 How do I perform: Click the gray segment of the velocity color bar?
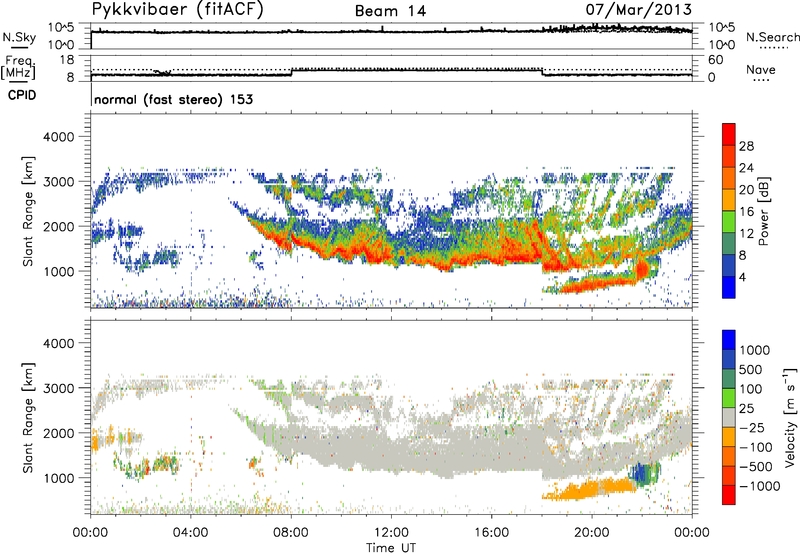pos(729,417)
